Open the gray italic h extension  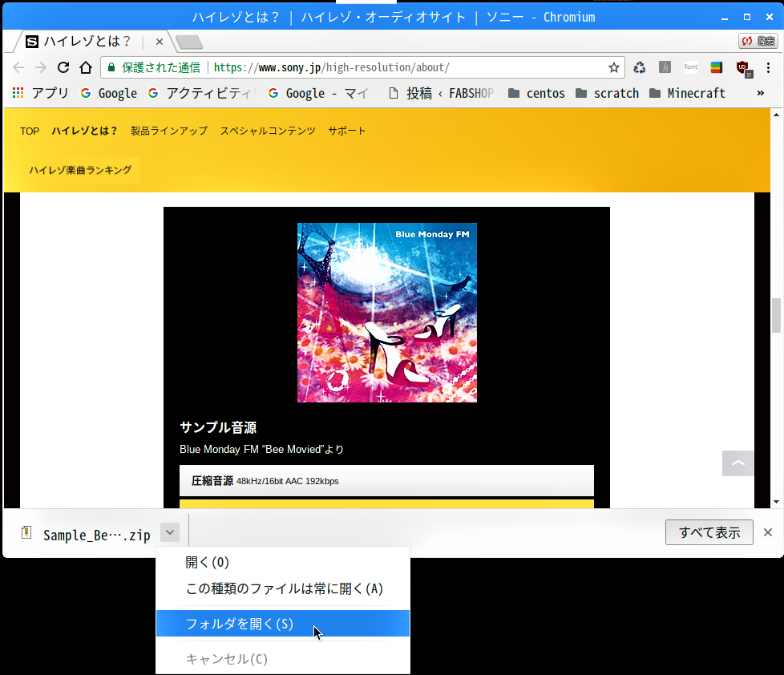[665, 67]
